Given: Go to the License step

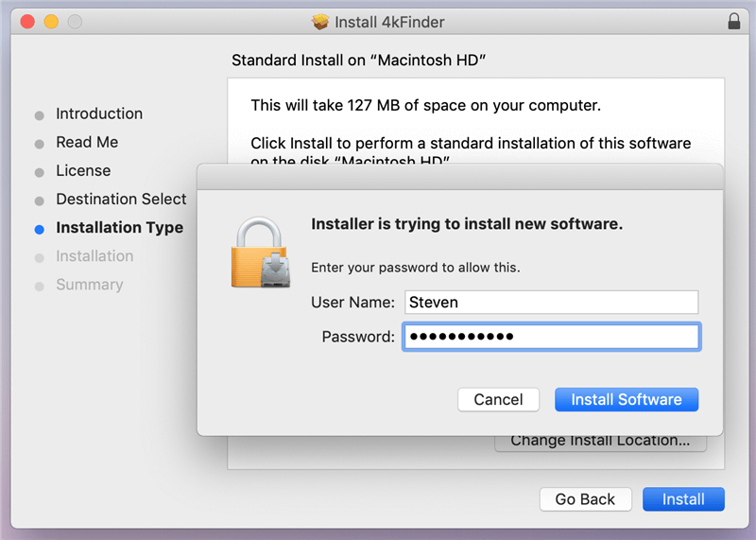Looking at the screenshot, I should click(83, 170).
